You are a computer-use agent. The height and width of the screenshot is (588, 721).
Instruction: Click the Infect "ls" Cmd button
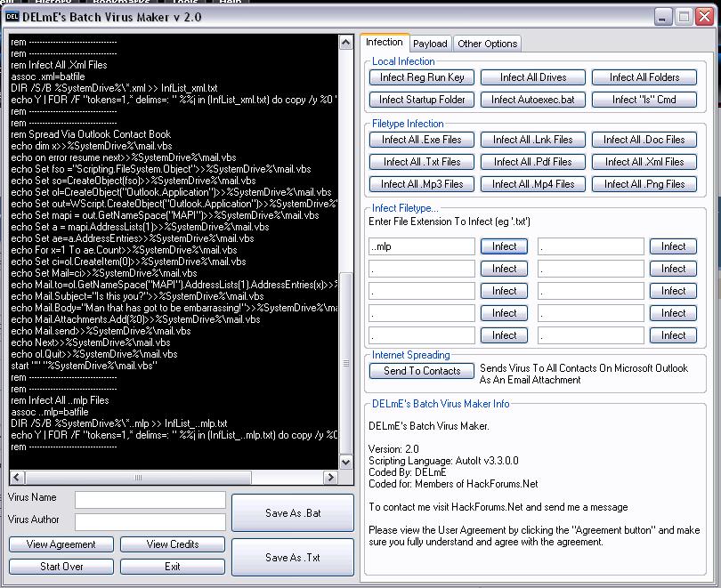pos(644,100)
